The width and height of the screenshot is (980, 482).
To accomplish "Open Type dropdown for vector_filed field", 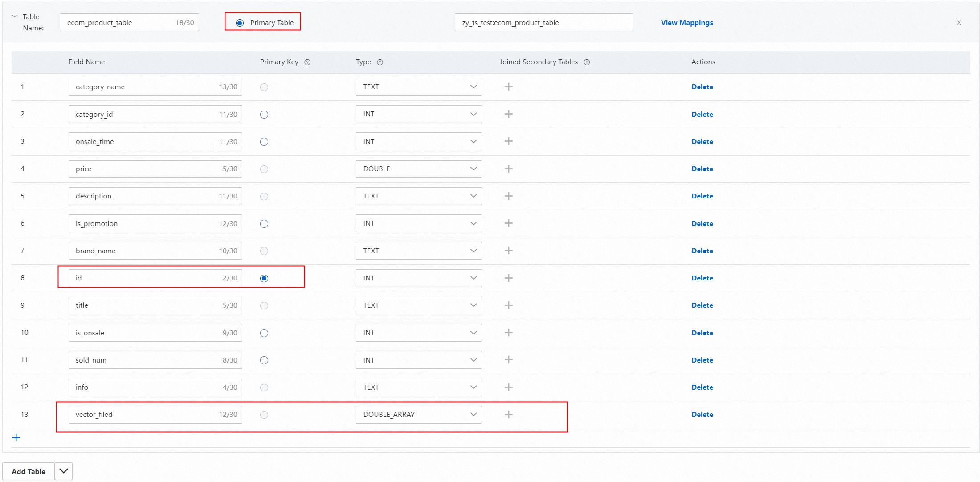I will pos(418,415).
